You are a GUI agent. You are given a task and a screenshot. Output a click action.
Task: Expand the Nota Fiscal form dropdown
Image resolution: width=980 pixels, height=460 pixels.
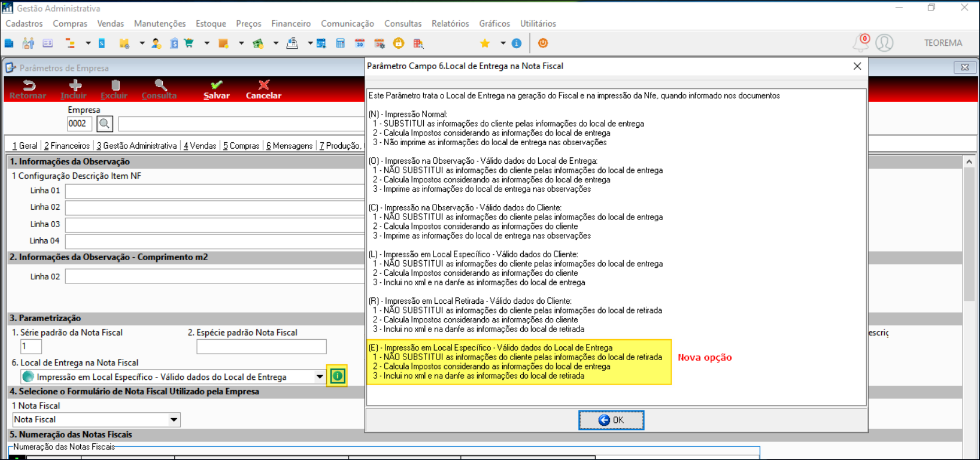[x=174, y=419]
